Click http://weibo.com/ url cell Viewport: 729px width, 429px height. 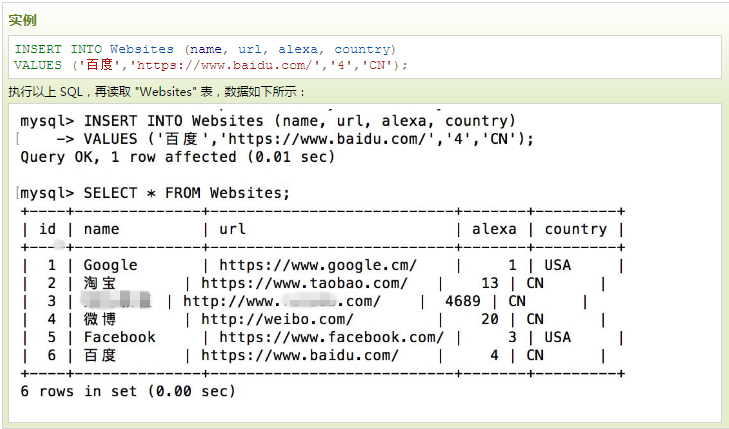(x=277, y=319)
